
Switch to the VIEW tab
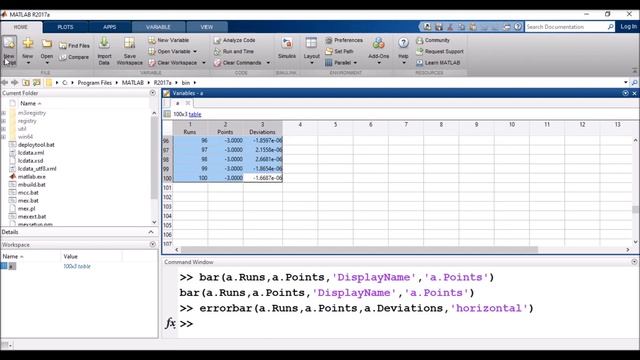[x=207, y=27]
